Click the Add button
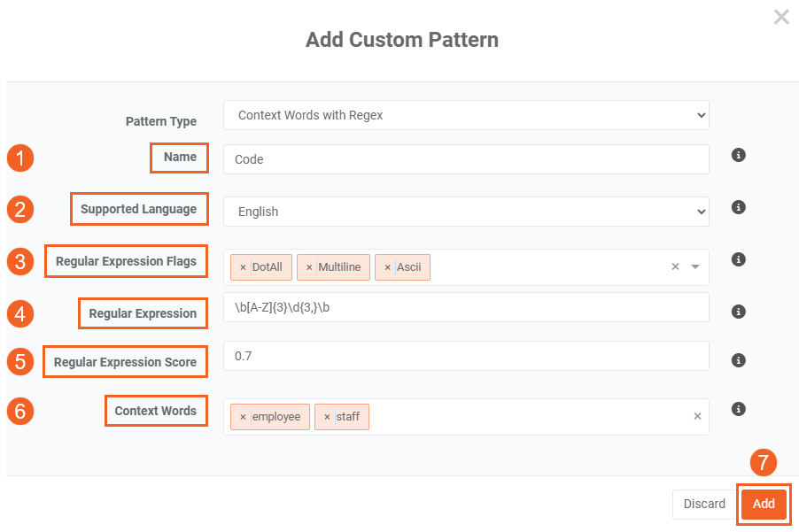The image size is (799, 532). click(x=764, y=504)
